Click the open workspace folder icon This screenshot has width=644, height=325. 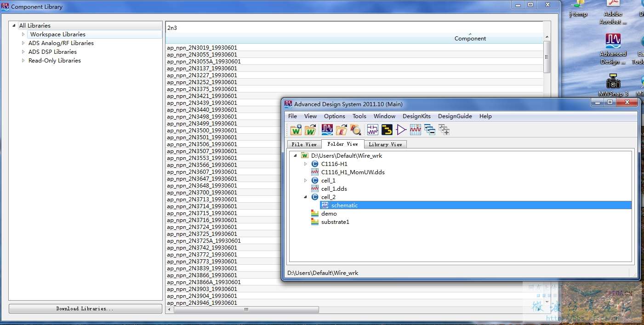coord(311,130)
